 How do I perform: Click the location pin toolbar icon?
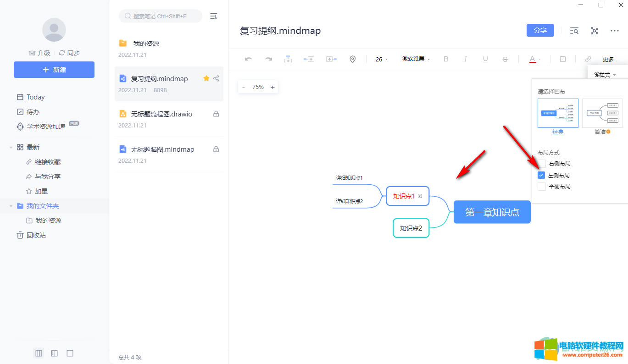[352, 59]
